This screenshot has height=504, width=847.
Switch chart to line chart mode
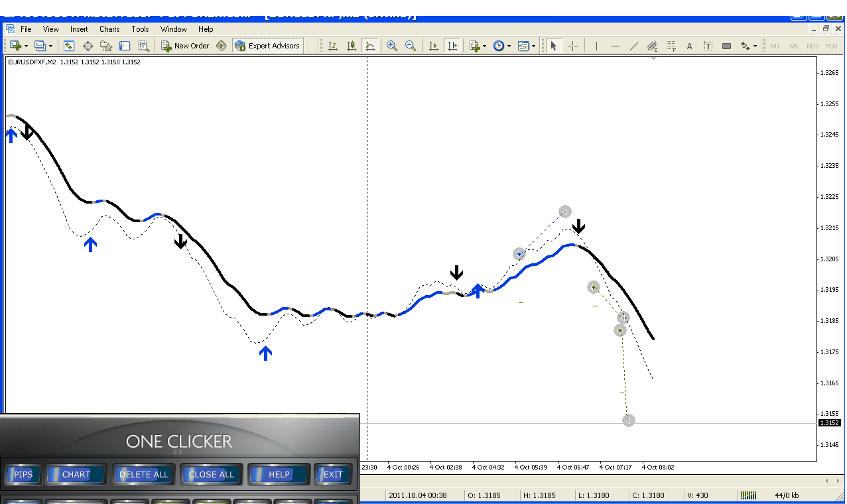(x=370, y=46)
